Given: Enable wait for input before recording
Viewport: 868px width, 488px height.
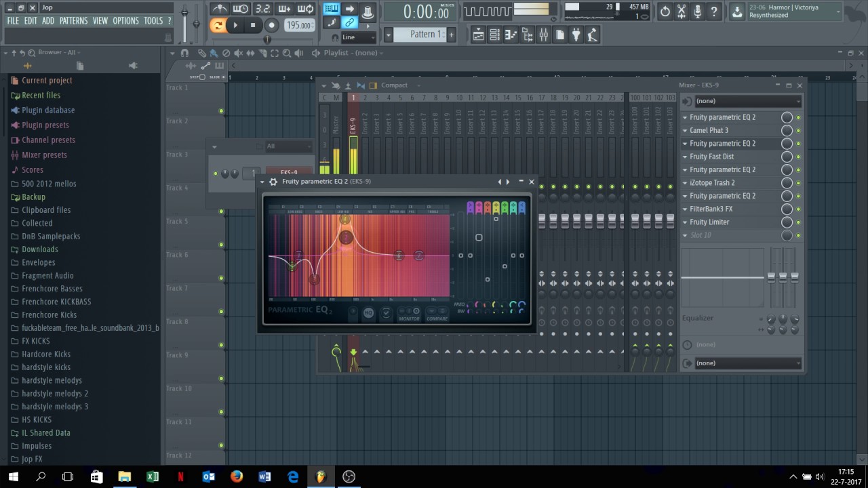Looking at the screenshot, I should click(241, 9).
